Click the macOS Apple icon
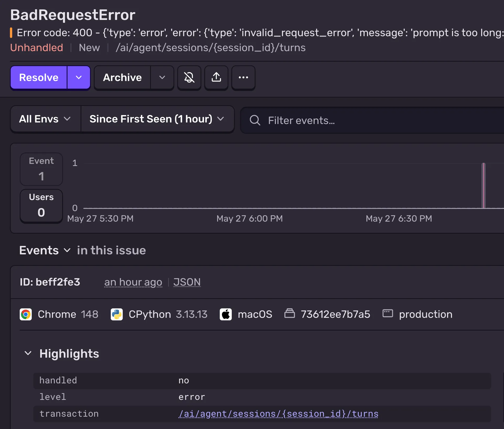504x429 pixels. coord(226,314)
